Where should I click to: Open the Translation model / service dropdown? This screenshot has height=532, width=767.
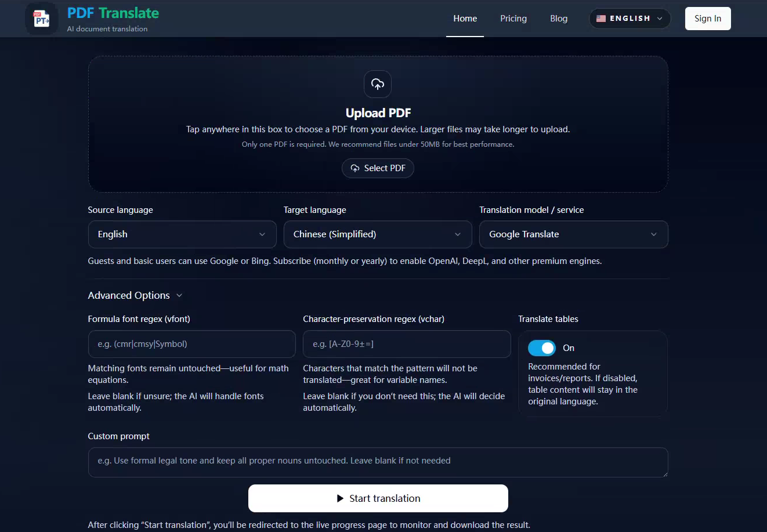click(x=573, y=234)
